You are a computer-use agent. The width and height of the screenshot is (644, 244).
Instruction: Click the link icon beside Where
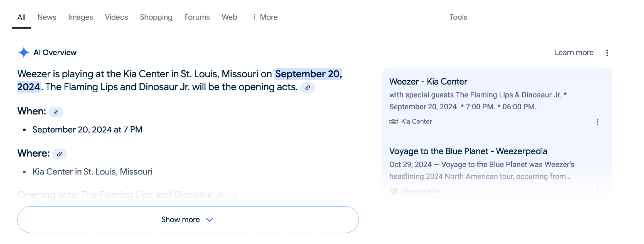60,154
